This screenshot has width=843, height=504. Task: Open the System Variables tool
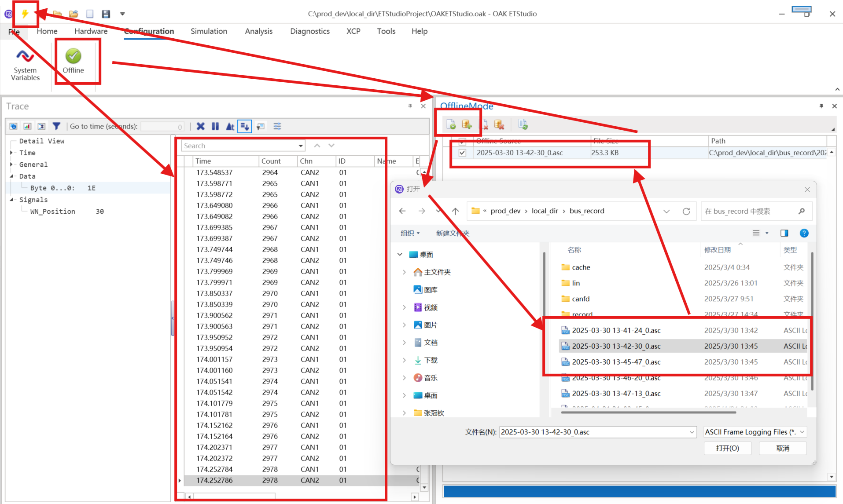[x=25, y=64]
